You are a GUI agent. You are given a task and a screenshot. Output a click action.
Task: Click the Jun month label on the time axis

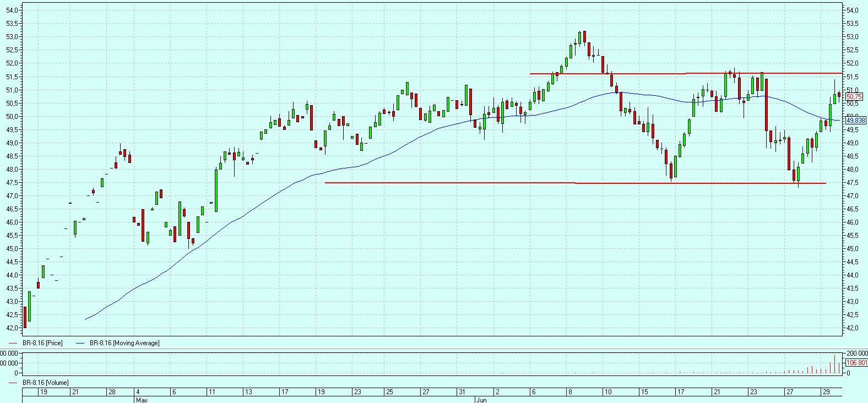pos(481,400)
